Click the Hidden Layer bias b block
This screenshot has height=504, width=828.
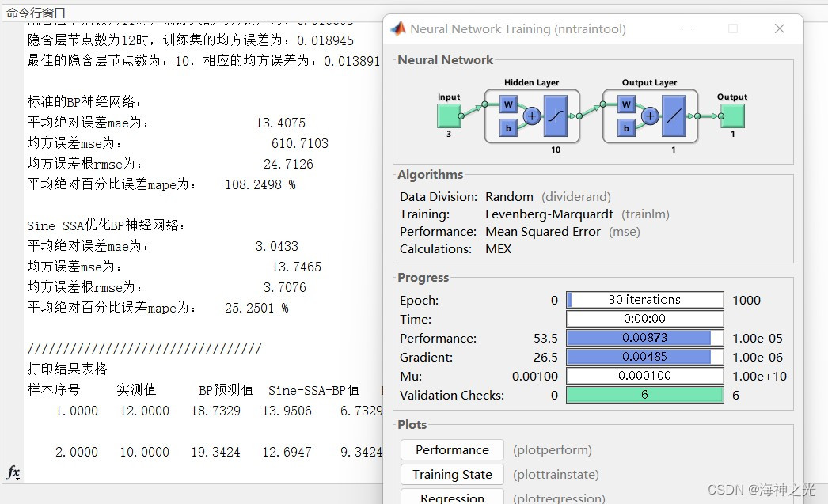coord(508,127)
